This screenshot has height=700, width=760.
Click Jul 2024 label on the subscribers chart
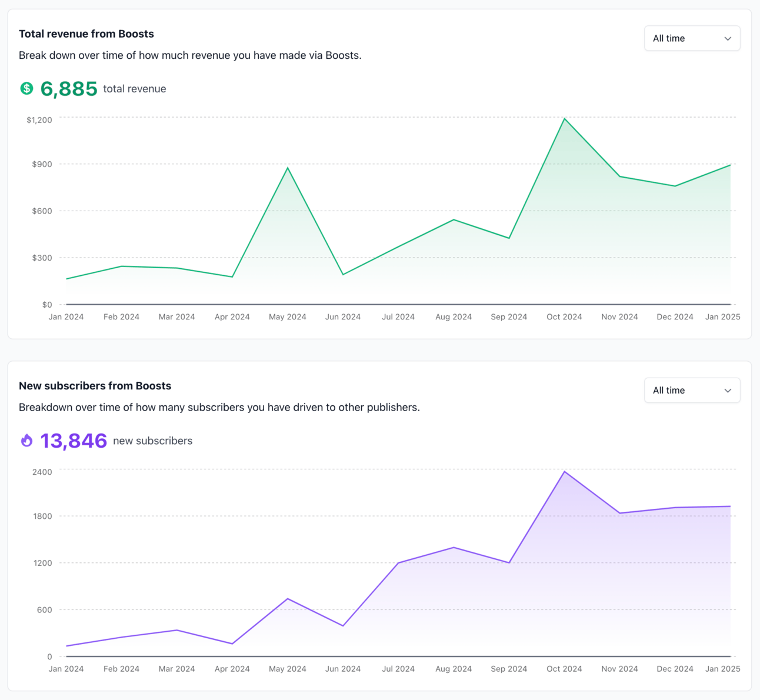click(x=398, y=669)
